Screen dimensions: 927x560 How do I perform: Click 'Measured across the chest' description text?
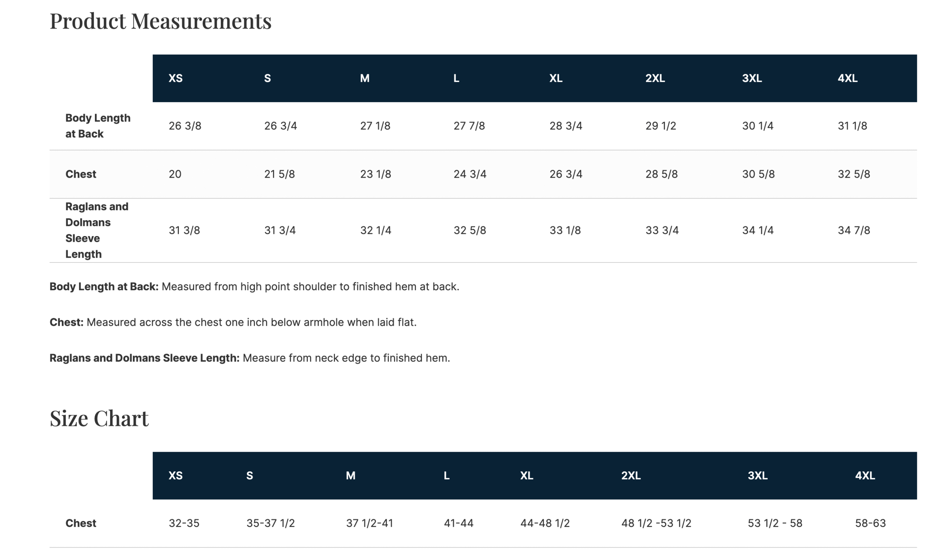coord(251,322)
